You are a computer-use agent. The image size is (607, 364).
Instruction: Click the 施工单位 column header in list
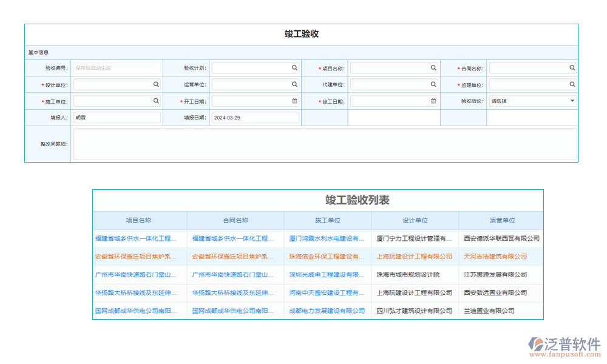coord(327,221)
